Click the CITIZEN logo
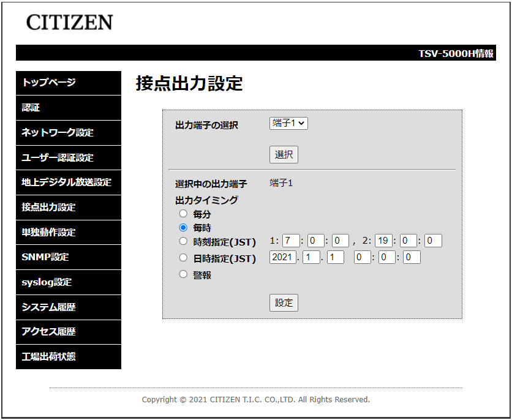The height and width of the screenshot is (420, 512). point(69,23)
